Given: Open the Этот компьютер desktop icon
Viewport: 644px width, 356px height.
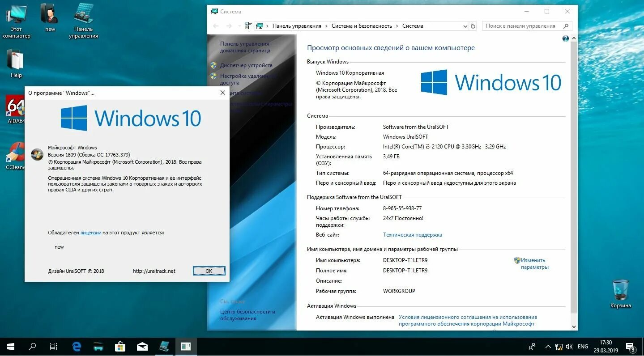Looking at the screenshot, I should click(16, 21).
